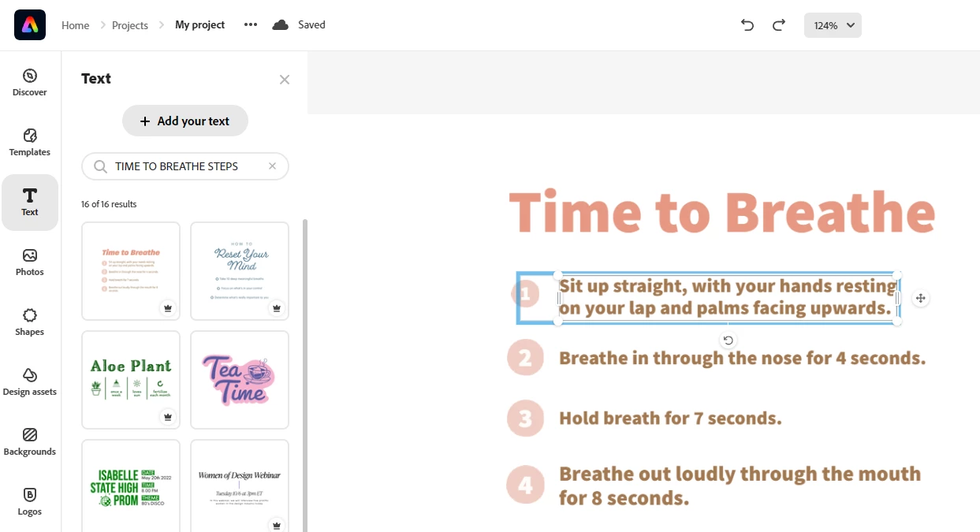Image resolution: width=980 pixels, height=532 pixels.
Task: Open the Logos sidebar panel
Action: coord(30,502)
